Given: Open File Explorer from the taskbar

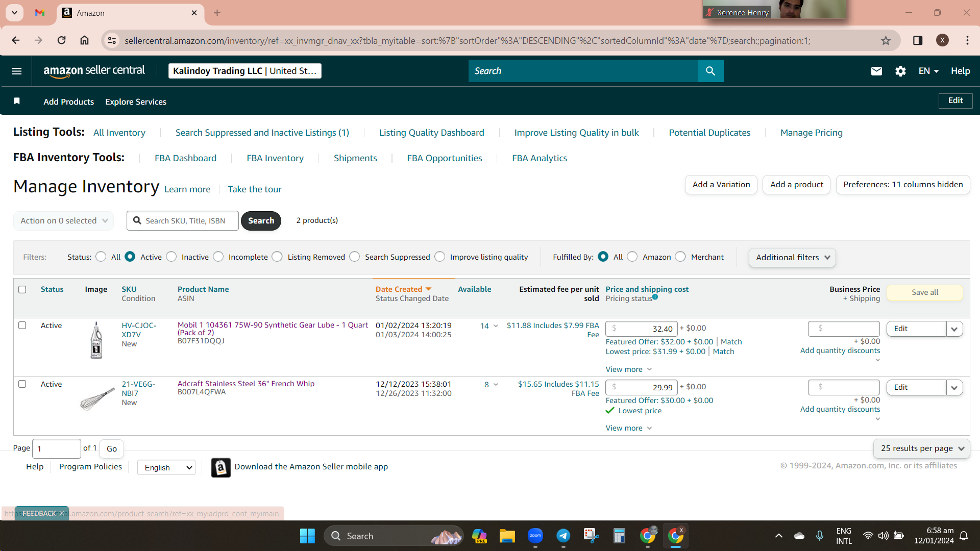Looking at the screenshot, I should [507, 536].
